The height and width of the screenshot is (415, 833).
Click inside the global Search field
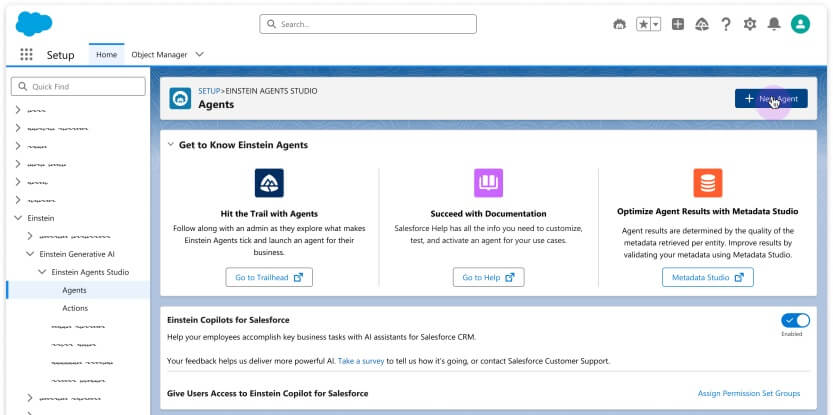tap(368, 24)
